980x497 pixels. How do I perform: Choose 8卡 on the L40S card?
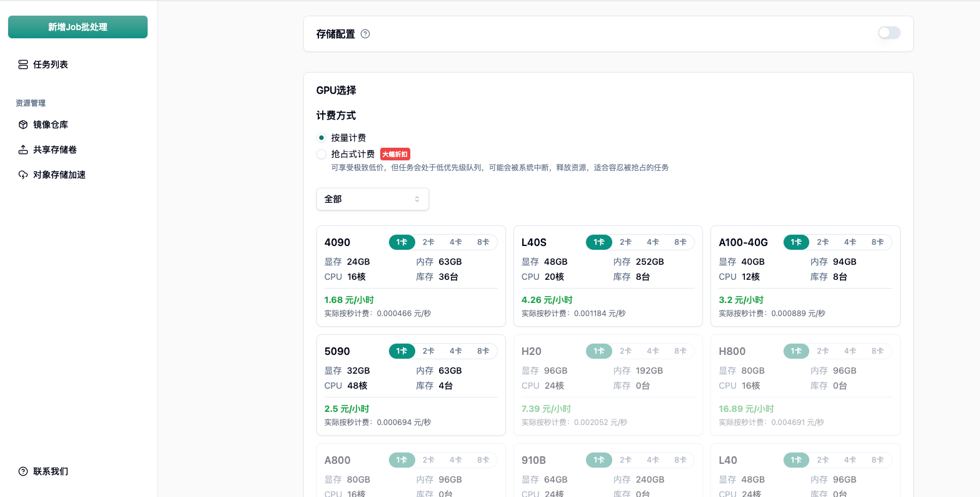point(680,242)
